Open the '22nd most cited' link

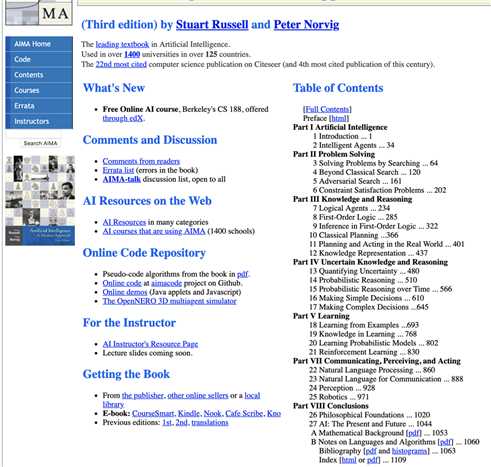(121, 64)
